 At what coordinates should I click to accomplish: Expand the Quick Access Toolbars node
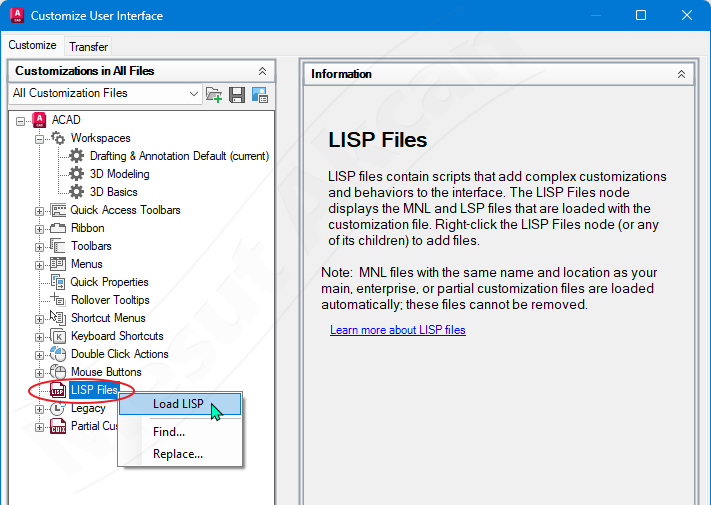39,211
